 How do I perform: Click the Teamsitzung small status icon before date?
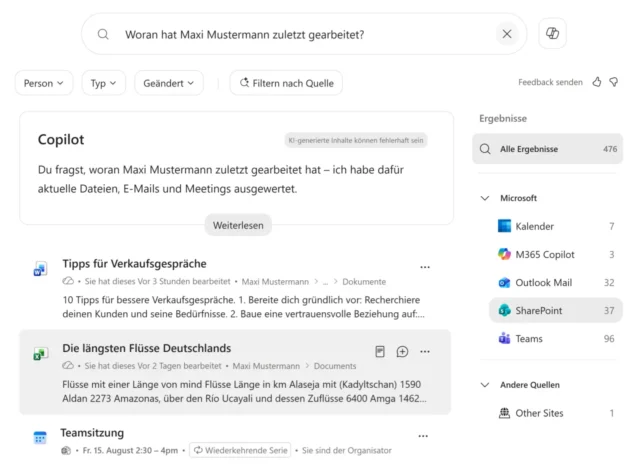[x=66, y=451]
